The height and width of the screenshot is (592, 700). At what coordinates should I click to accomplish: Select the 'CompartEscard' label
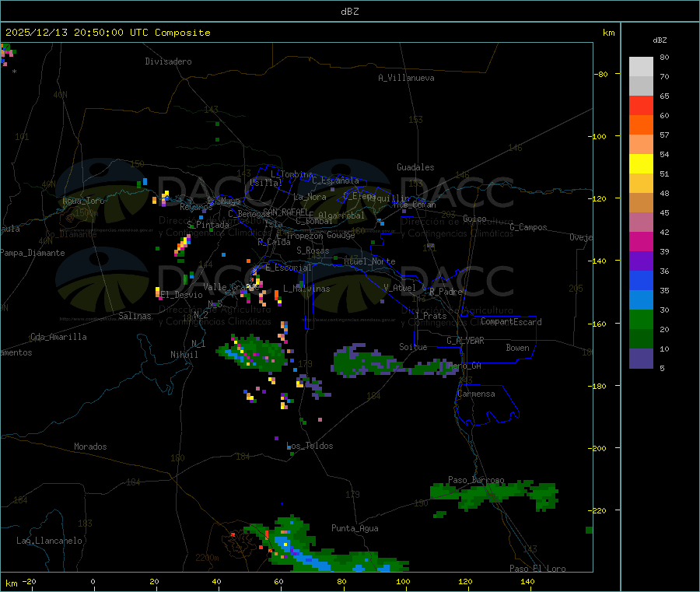pyautogui.click(x=511, y=322)
